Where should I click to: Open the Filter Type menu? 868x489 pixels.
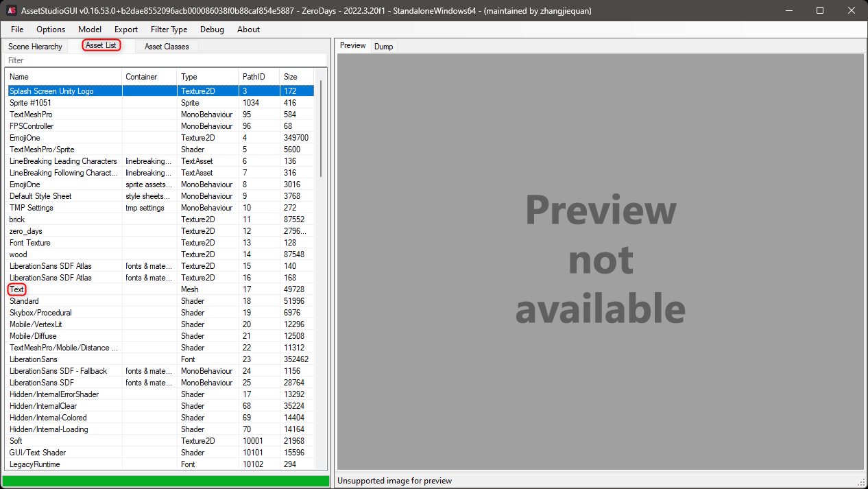pyautogui.click(x=169, y=29)
